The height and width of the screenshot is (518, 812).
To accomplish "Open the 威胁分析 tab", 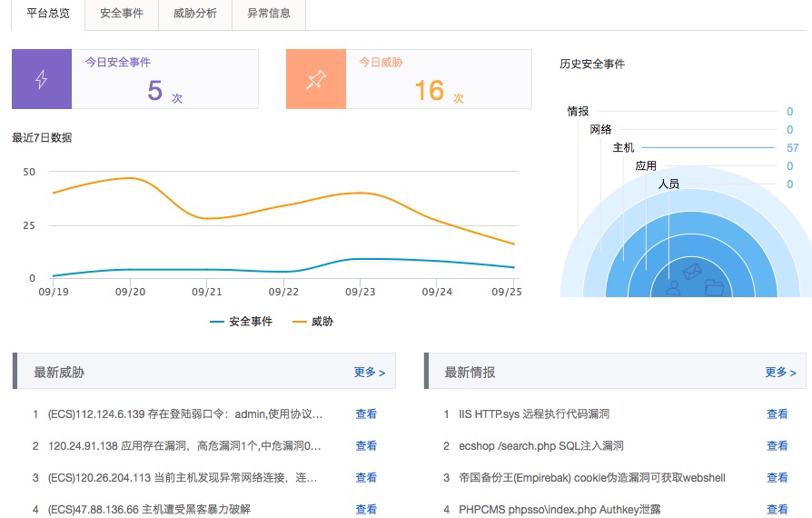I will tap(195, 14).
